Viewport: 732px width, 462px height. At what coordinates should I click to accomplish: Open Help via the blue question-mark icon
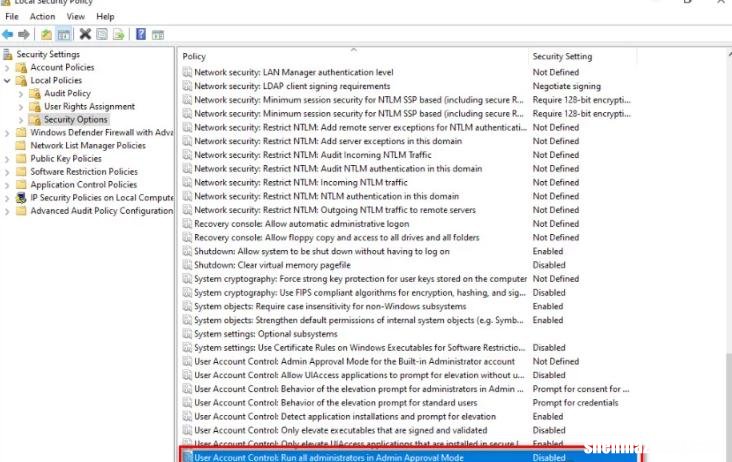coord(141,34)
